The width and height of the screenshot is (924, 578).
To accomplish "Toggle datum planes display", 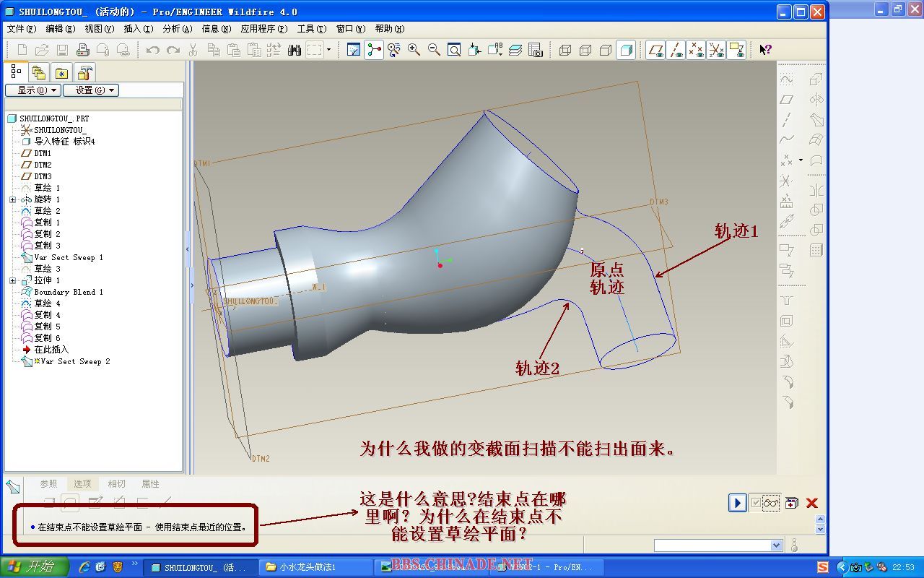I will (x=655, y=50).
